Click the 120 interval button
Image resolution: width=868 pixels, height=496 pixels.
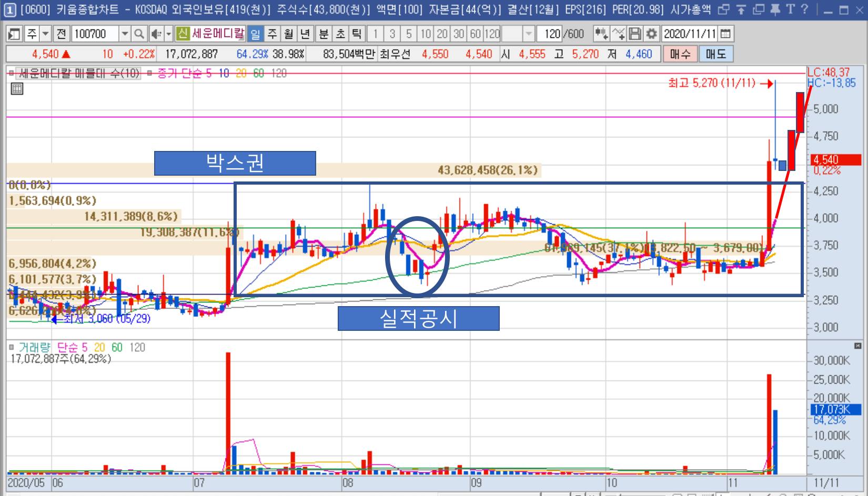coord(492,34)
